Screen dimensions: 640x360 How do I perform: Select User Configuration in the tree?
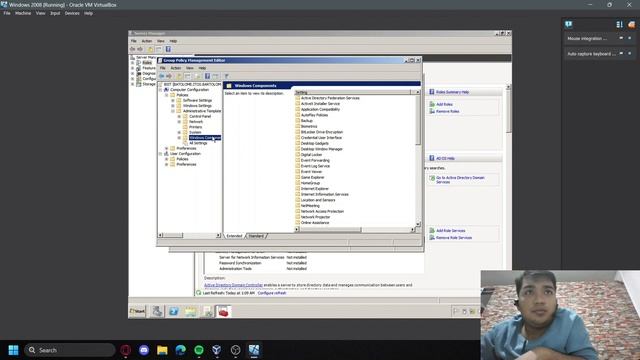[185, 154]
